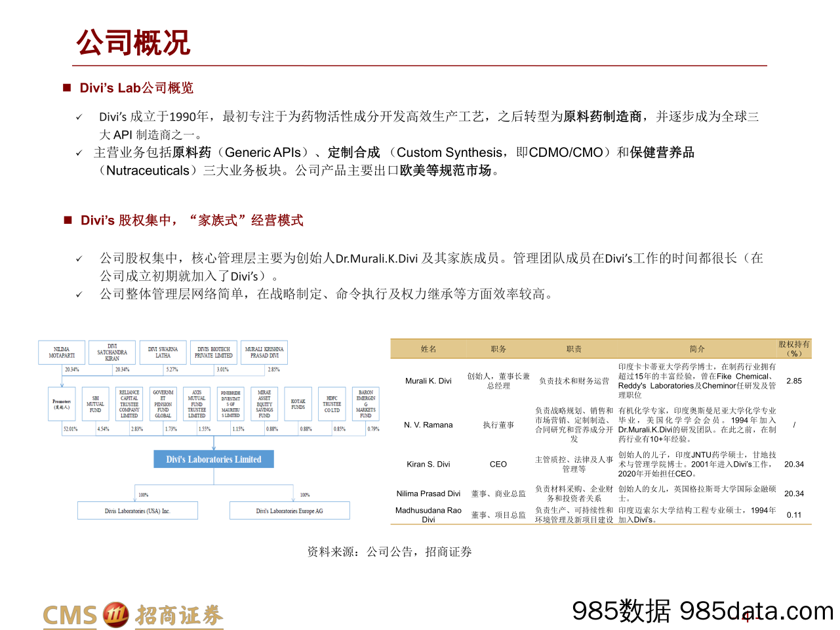Click the 2.85 equity value in table

[x=794, y=381]
